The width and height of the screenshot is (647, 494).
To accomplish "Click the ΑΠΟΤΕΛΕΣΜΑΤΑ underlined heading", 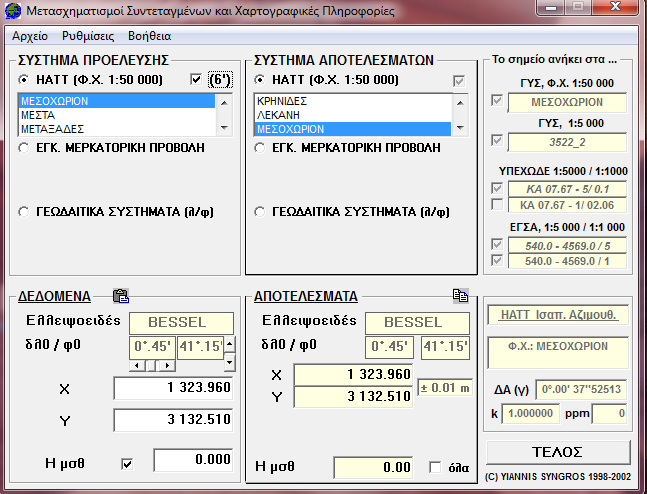I will [306, 296].
